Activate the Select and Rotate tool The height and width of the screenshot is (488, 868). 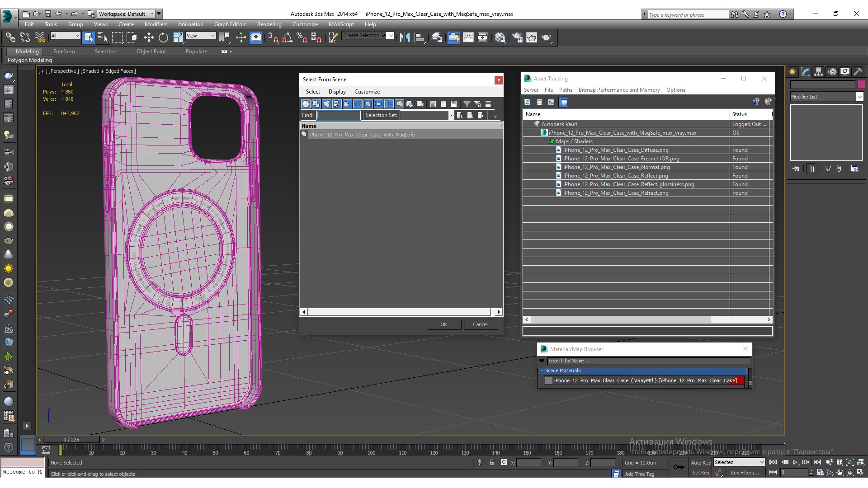point(163,38)
